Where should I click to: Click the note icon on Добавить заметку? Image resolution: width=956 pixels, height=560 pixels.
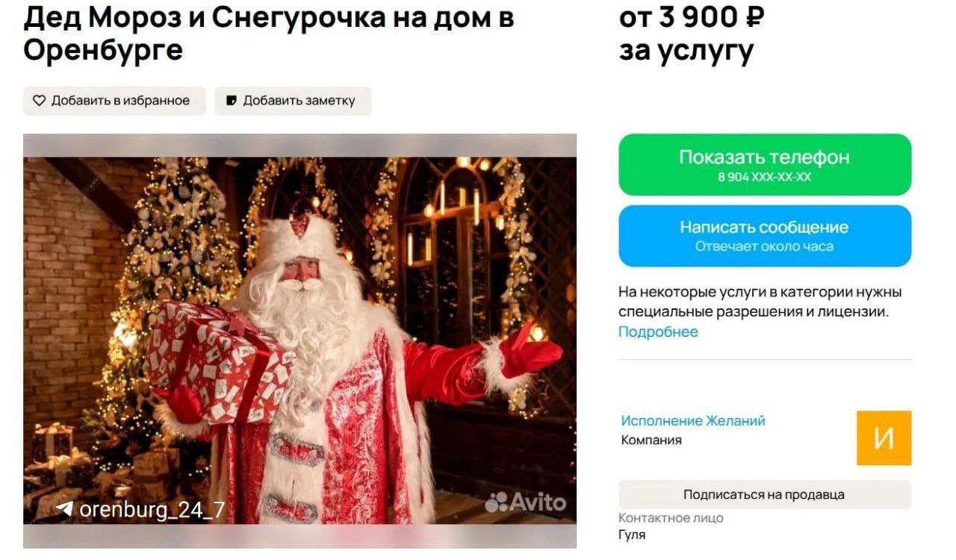(x=232, y=101)
